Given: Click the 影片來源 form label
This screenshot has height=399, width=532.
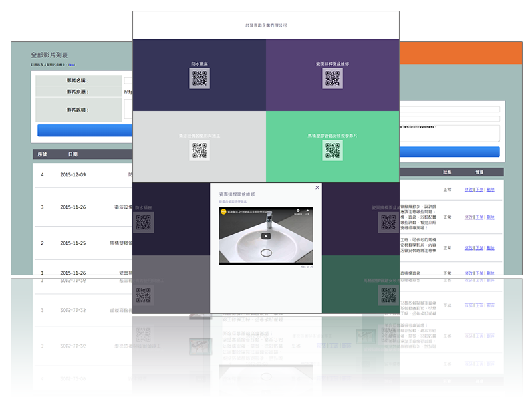Looking at the screenshot, I should pyautogui.click(x=78, y=92).
